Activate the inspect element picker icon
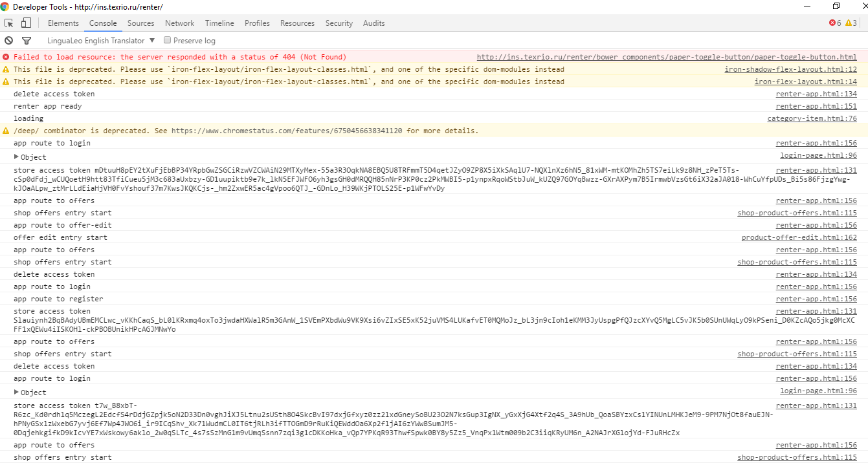Image resolution: width=868 pixels, height=463 pixels. click(9, 23)
